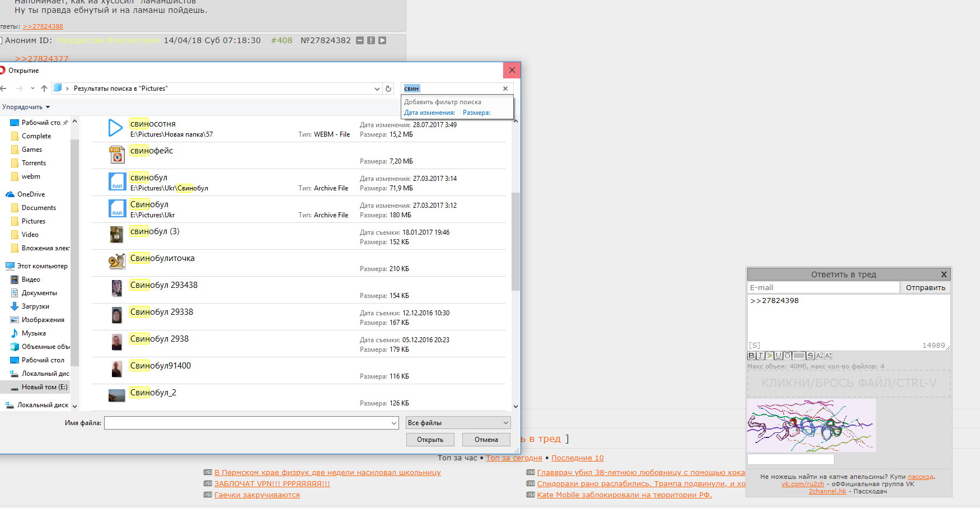Click the Отправить button in reply form
The width and height of the screenshot is (980, 508).
[926, 287]
